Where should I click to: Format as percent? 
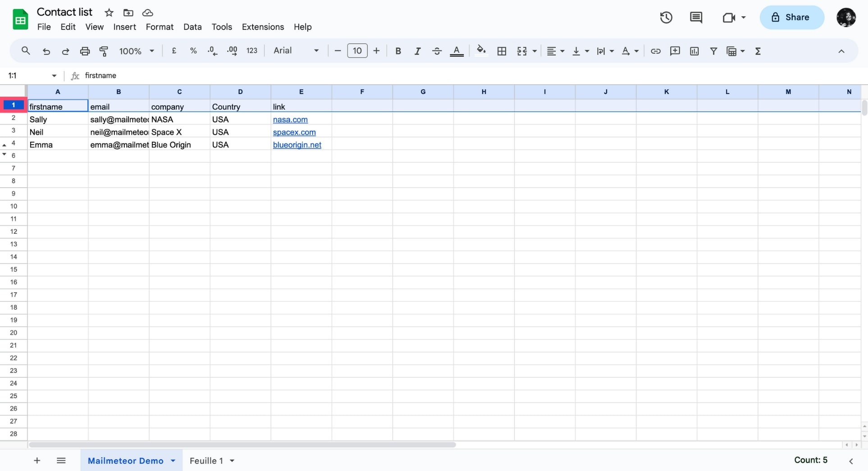pyautogui.click(x=193, y=51)
